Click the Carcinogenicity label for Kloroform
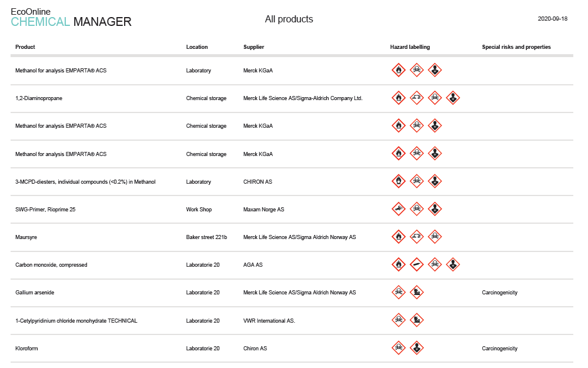 click(x=499, y=349)
